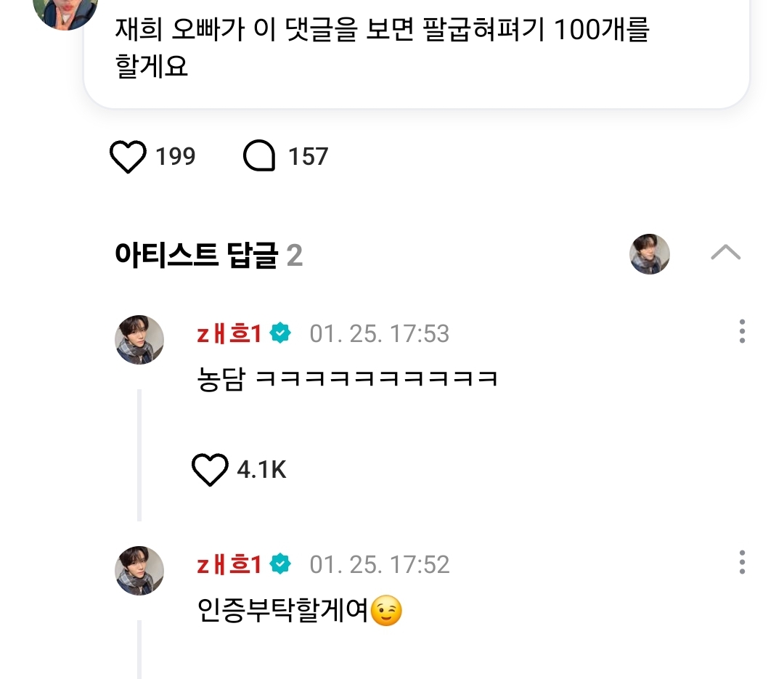Open the three-dot menu for the 17:53 reply
784x679 pixels.
pyautogui.click(x=741, y=331)
